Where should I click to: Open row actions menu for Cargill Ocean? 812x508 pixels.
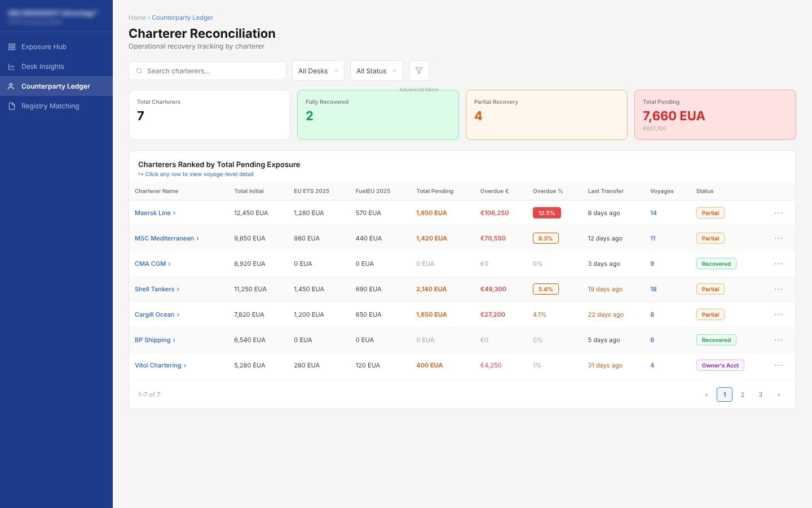(779, 314)
